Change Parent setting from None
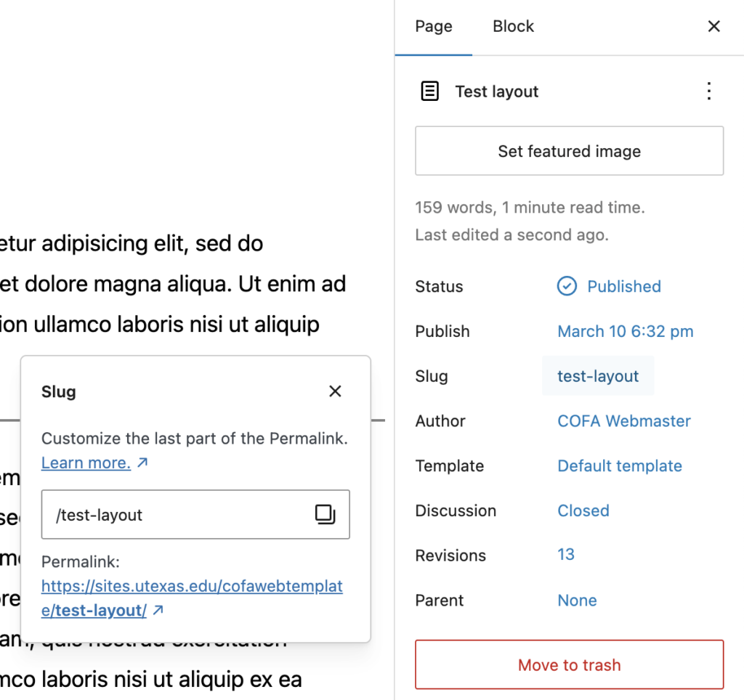Viewport: 744px width, 700px height. click(577, 600)
